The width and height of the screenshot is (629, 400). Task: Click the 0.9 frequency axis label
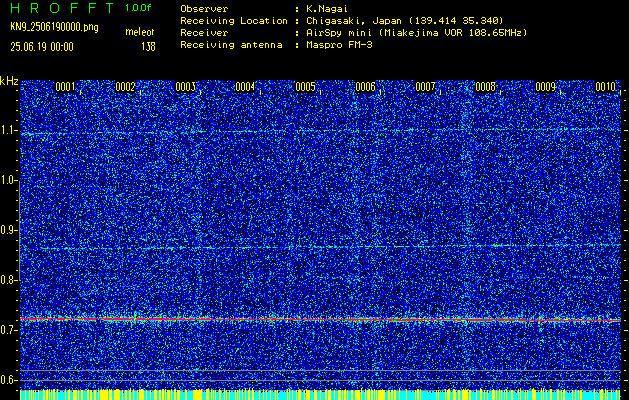[9, 230]
